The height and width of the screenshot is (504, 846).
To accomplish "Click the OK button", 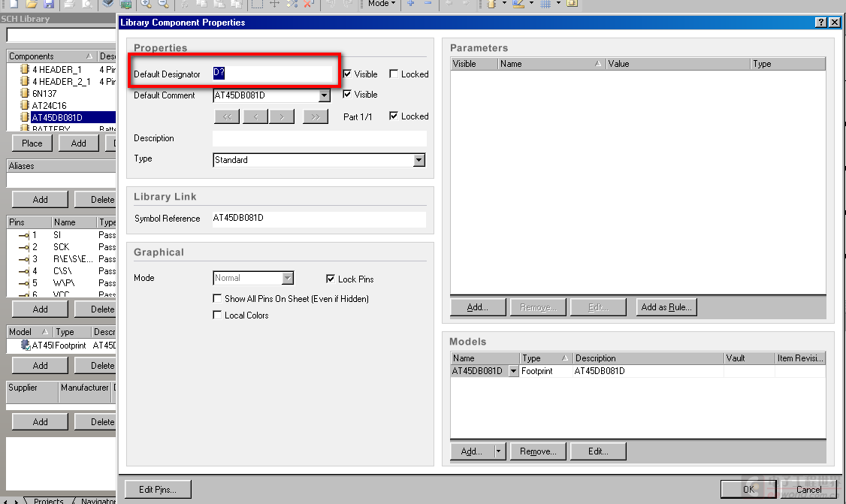I will point(748,489).
